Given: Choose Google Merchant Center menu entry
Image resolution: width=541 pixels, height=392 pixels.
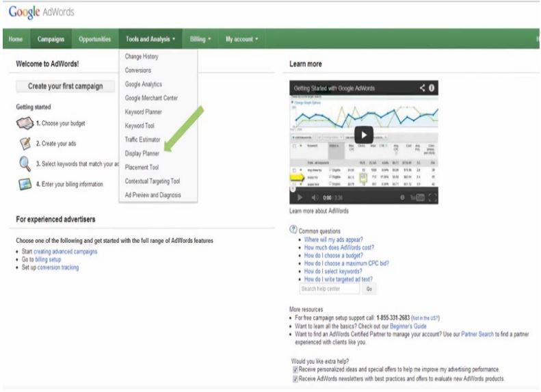Looking at the screenshot, I should 151,98.
